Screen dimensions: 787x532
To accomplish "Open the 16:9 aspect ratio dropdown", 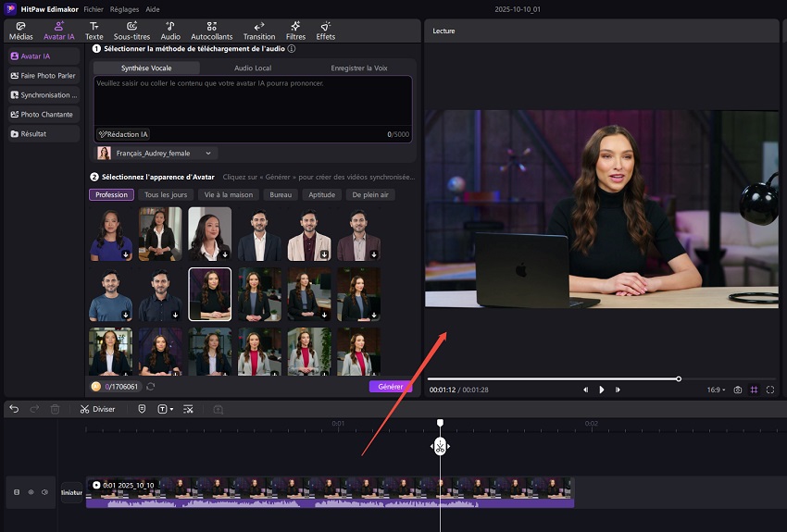I will (717, 390).
